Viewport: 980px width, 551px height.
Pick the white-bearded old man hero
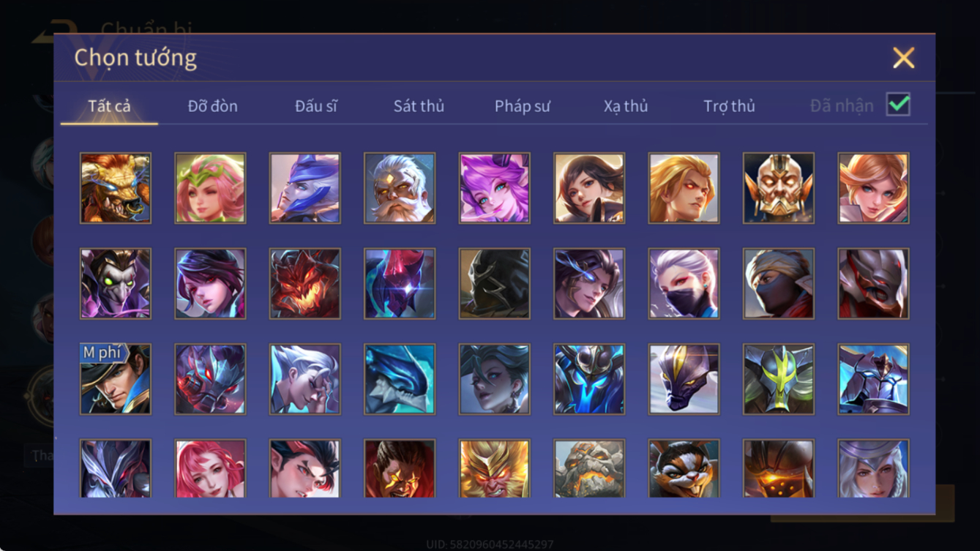400,188
